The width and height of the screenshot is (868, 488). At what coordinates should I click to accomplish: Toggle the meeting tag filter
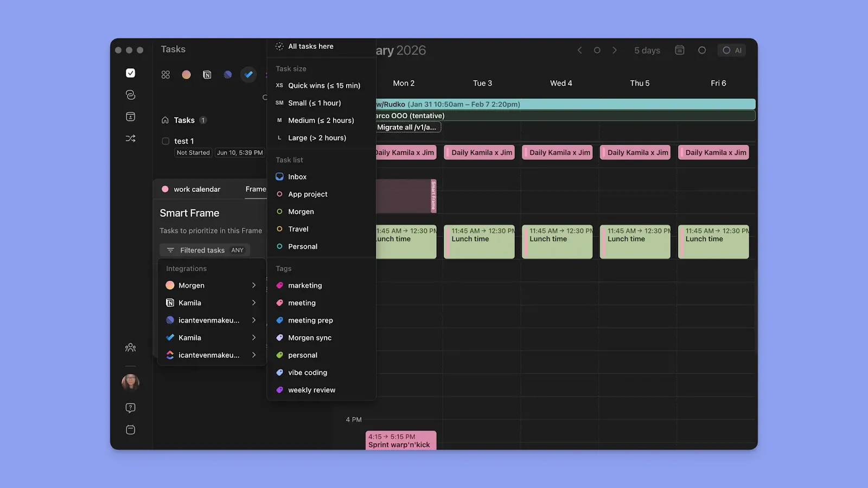tap(302, 303)
